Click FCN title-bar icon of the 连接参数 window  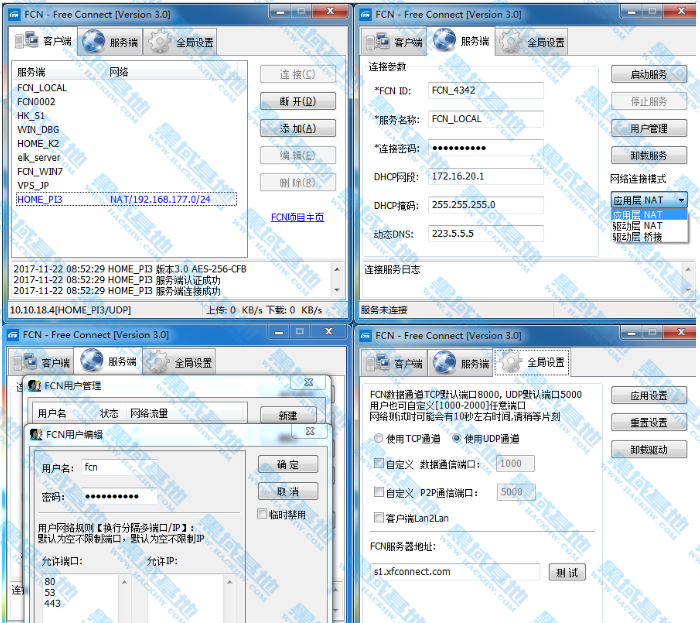pos(366,15)
